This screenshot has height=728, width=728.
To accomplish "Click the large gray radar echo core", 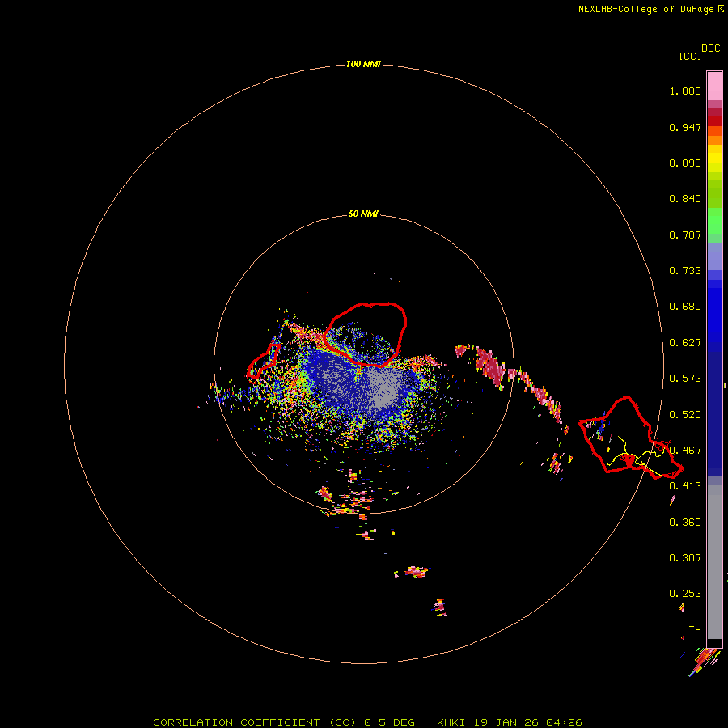I will (383, 387).
